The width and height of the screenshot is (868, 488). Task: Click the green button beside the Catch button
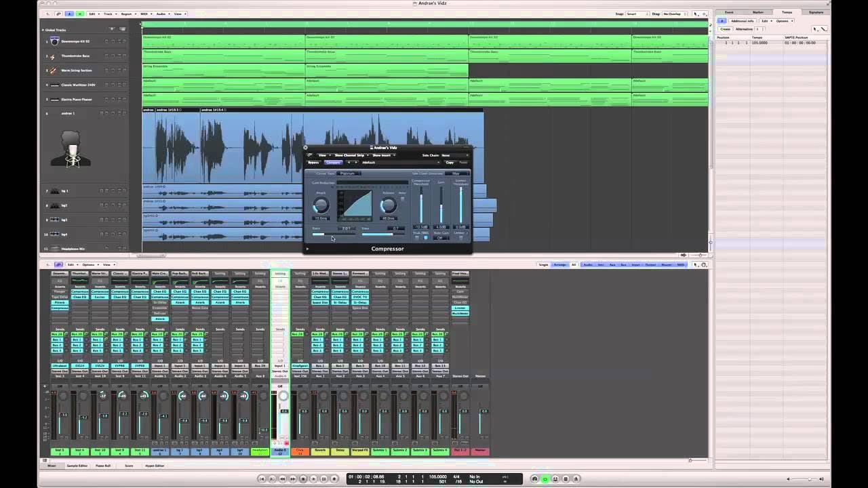pos(80,14)
